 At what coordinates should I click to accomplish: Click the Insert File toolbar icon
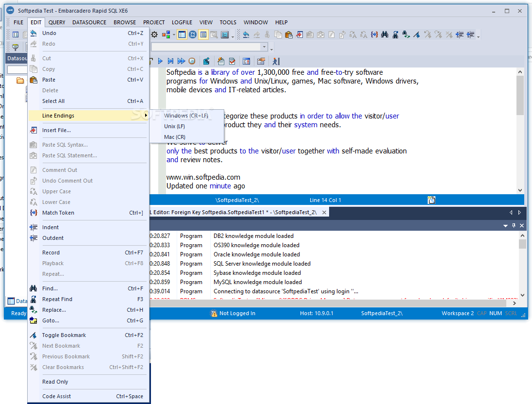[x=299, y=34]
